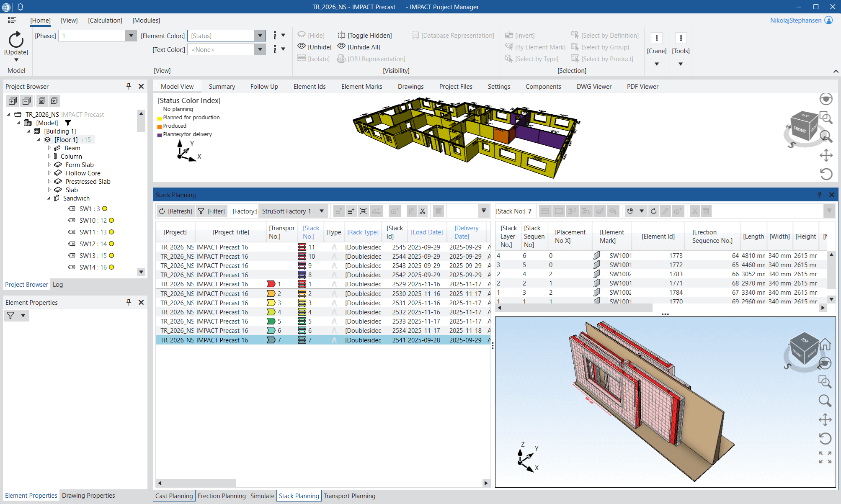Click the fit selection icon in stack toolbar
Screen dimensions: 841x504
[364, 211]
